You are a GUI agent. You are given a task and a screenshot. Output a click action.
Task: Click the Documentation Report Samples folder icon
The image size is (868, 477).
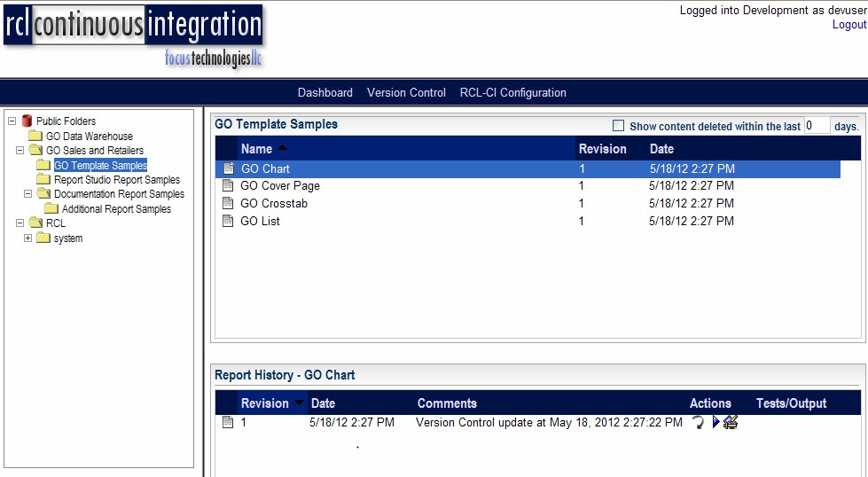43,193
